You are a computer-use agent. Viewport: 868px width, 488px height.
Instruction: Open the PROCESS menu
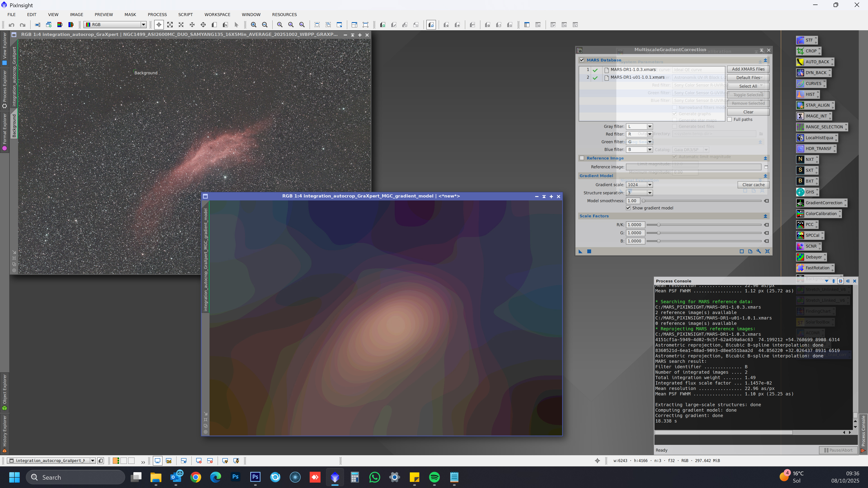point(157,14)
